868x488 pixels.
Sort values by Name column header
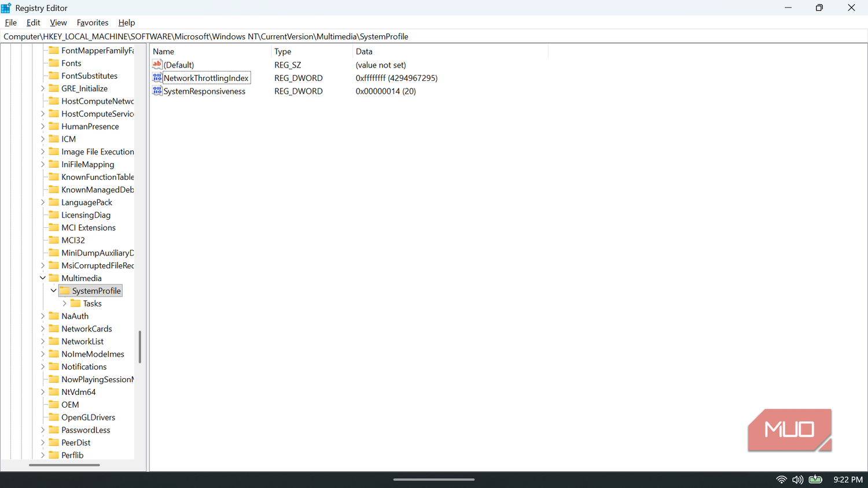point(210,51)
